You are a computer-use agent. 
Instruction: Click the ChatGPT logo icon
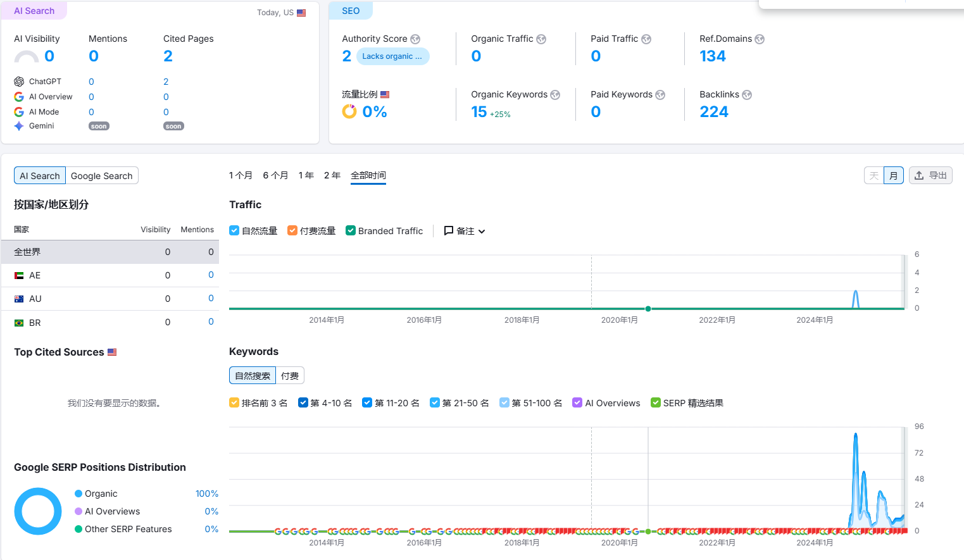pos(19,82)
